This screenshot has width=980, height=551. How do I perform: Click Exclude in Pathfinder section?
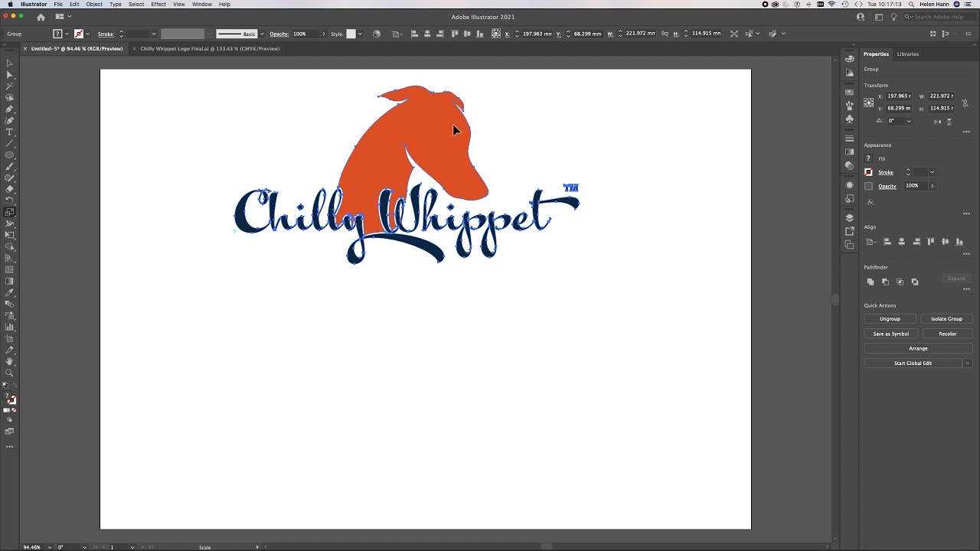pyautogui.click(x=915, y=282)
